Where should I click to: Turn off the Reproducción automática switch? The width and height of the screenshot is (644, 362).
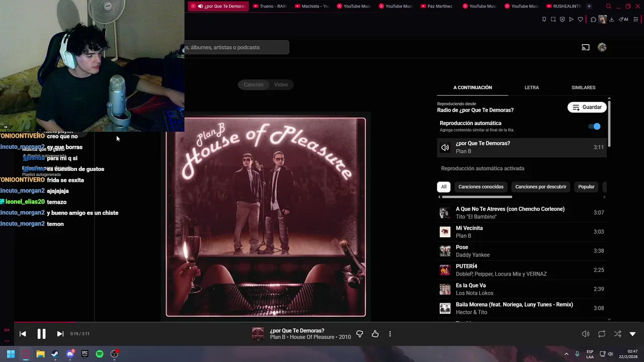[x=595, y=127]
